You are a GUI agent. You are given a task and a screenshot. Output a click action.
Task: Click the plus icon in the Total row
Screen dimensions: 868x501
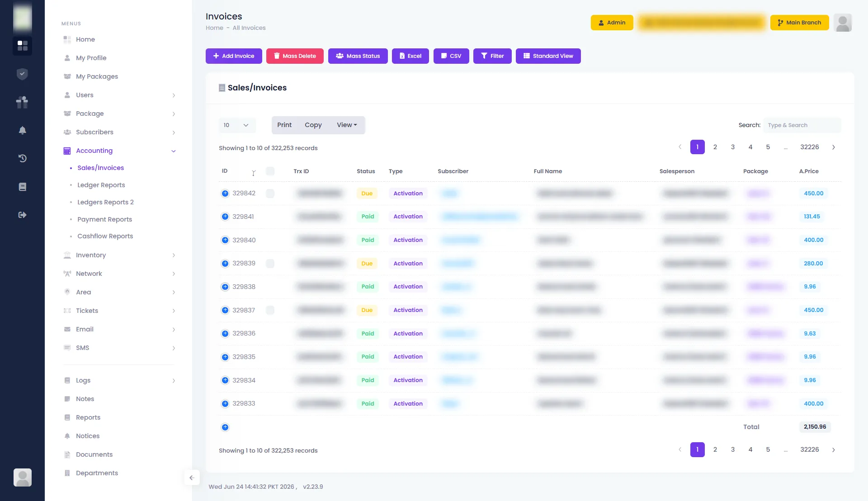(225, 427)
